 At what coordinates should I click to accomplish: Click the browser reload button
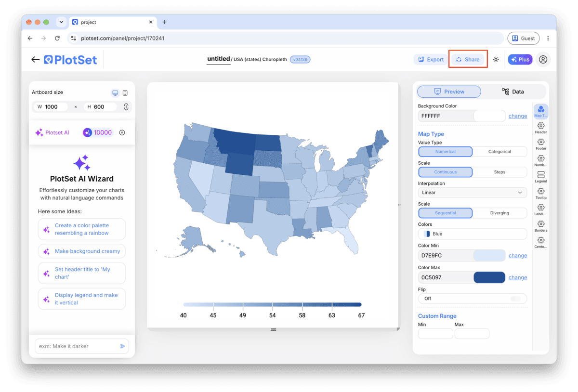coord(57,38)
